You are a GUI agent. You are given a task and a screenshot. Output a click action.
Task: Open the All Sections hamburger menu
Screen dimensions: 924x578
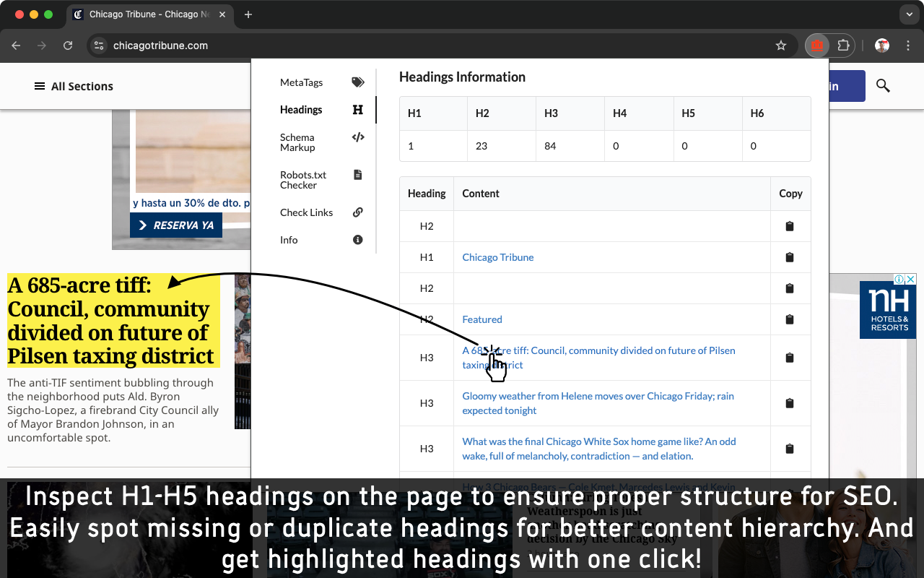74,86
